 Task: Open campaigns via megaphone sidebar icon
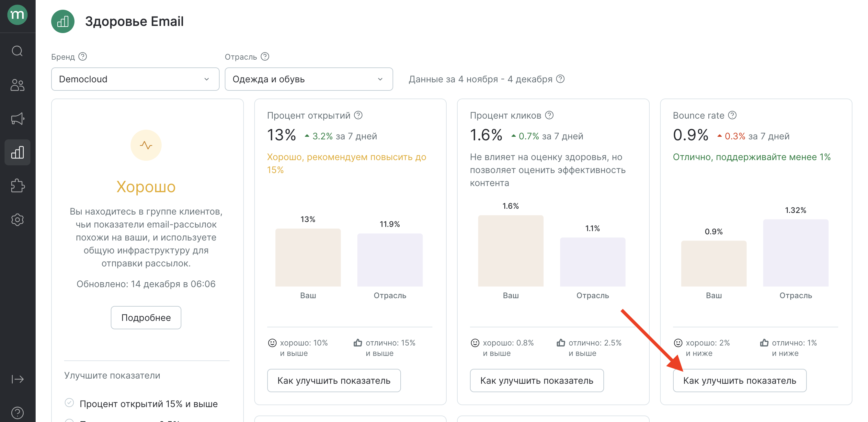click(x=17, y=118)
